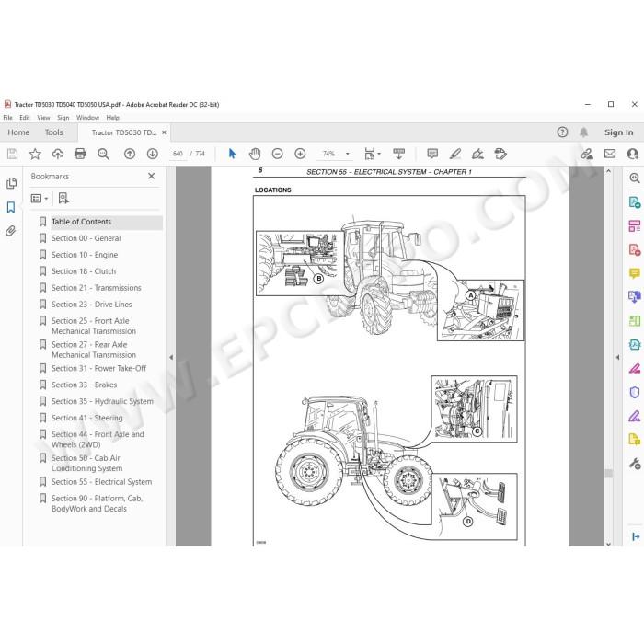Expand the right tools pane bottom arrow
Screen dimensions: 644x644
pos(636,536)
